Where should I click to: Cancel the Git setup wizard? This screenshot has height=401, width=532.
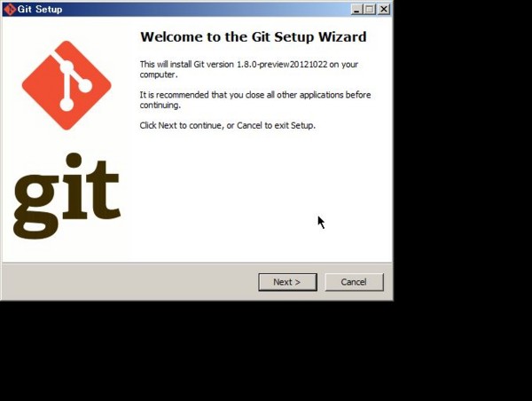pyautogui.click(x=354, y=282)
